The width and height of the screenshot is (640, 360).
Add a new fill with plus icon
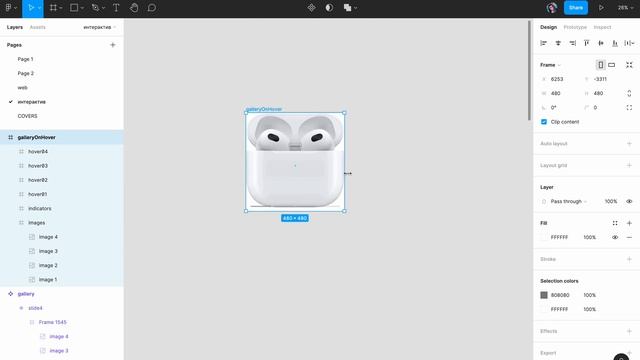[x=629, y=223]
